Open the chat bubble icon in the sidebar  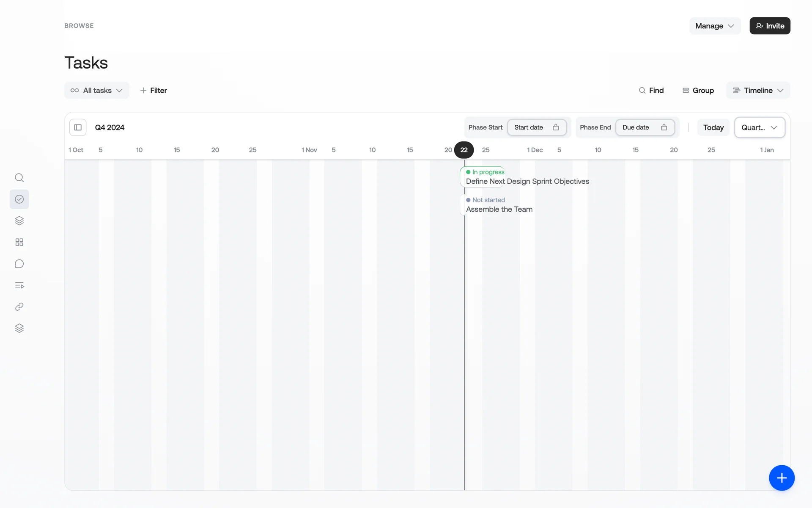click(19, 264)
